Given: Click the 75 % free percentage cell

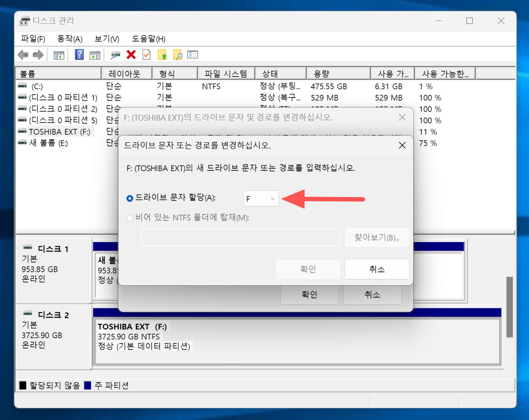Looking at the screenshot, I should tap(428, 143).
